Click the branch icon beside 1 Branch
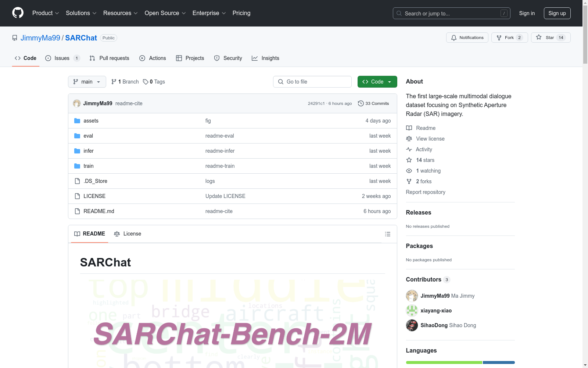This screenshot has height=368, width=588. pyautogui.click(x=114, y=82)
